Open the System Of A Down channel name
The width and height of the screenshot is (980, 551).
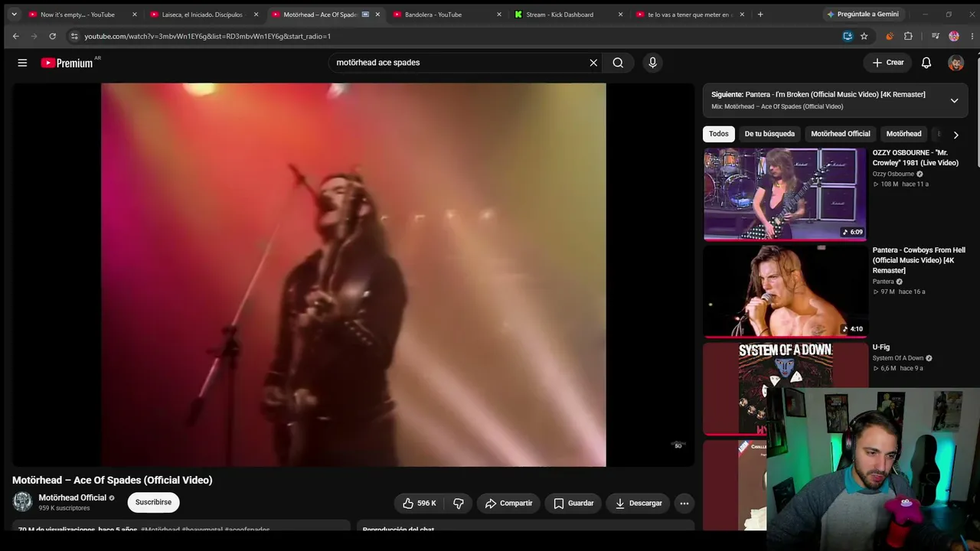coord(898,358)
